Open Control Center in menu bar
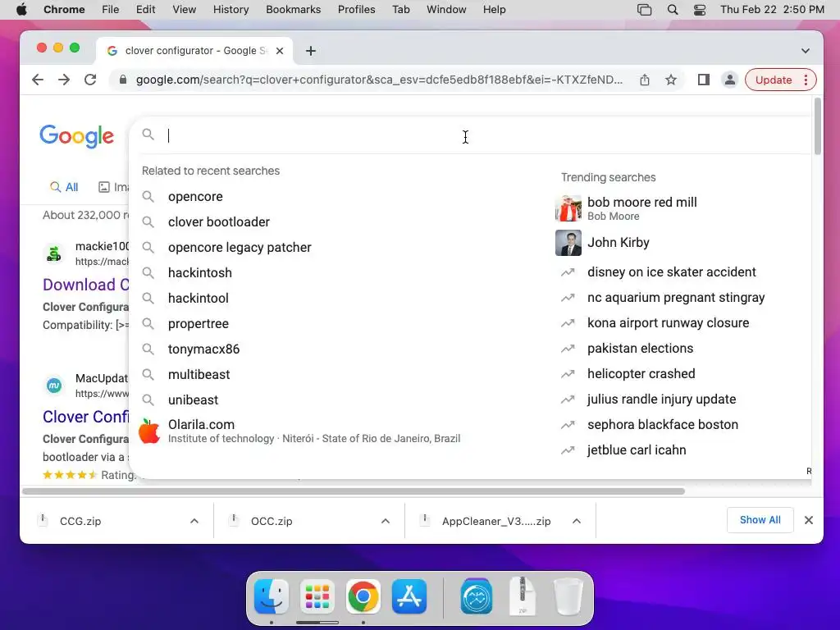This screenshot has height=630, width=840. [x=700, y=10]
